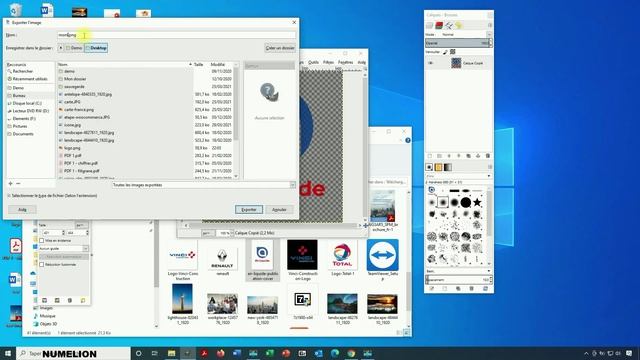
Task: Create a new layer with bottom-left dock icon
Action: (x=430, y=156)
